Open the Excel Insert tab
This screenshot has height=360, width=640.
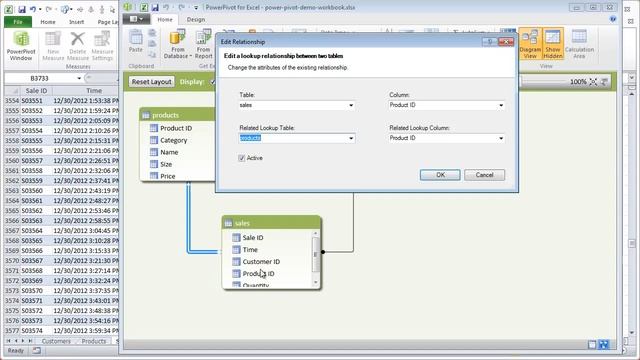(76, 22)
